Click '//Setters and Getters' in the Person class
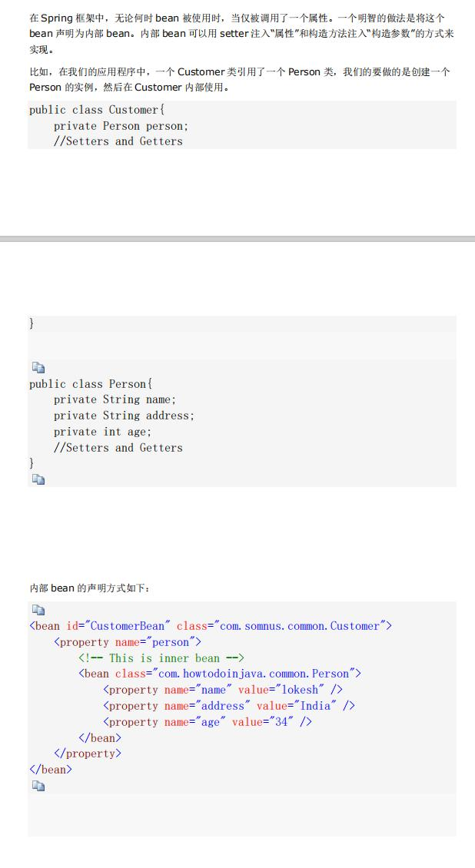This screenshot has width=475, height=868. pyautogui.click(x=118, y=447)
